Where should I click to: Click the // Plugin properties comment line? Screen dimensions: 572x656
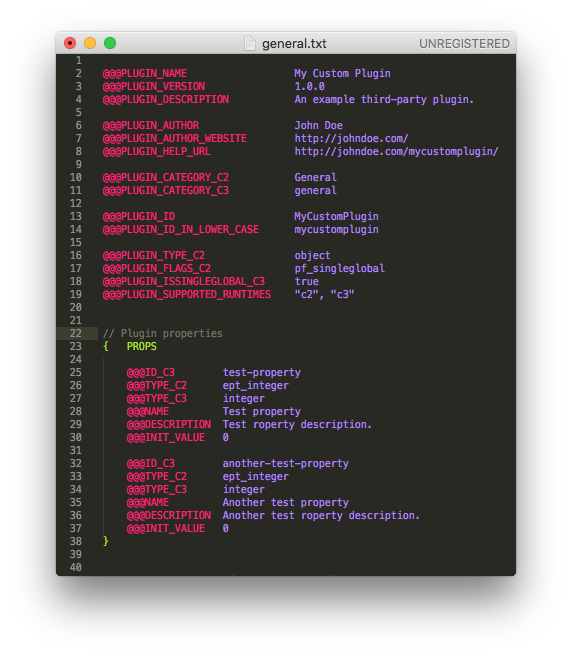coord(163,333)
